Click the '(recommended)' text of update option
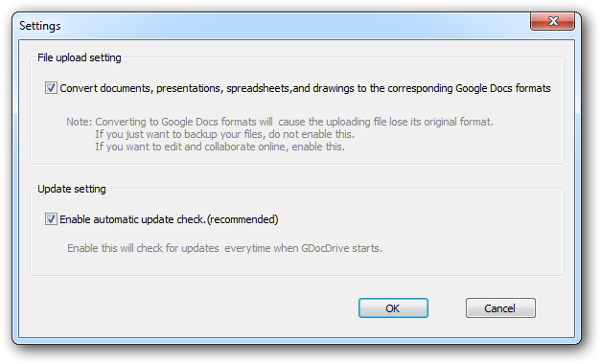The image size is (601, 364). click(x=243, y=219)
